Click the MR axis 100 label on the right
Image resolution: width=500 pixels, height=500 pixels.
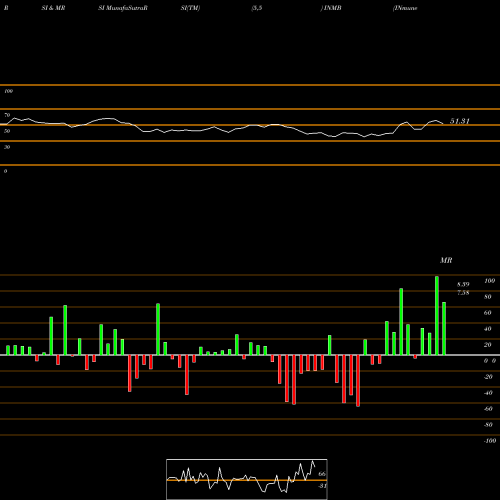pyautogui.click(x=490, y=281)
